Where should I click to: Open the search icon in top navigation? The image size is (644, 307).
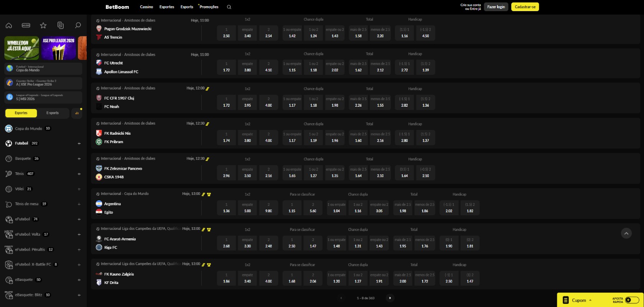click(x=229, y=7)
